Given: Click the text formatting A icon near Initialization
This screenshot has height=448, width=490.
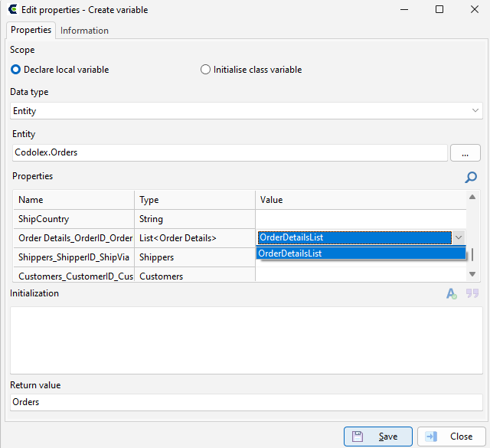Looking at the screenshot, I should coord(451,293).
